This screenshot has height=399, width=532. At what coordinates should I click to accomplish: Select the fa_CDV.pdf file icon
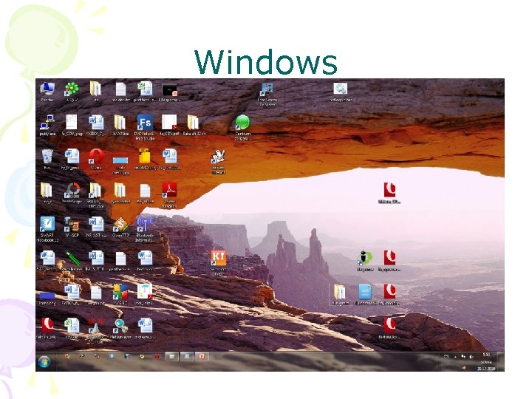[x=169, y=125]
